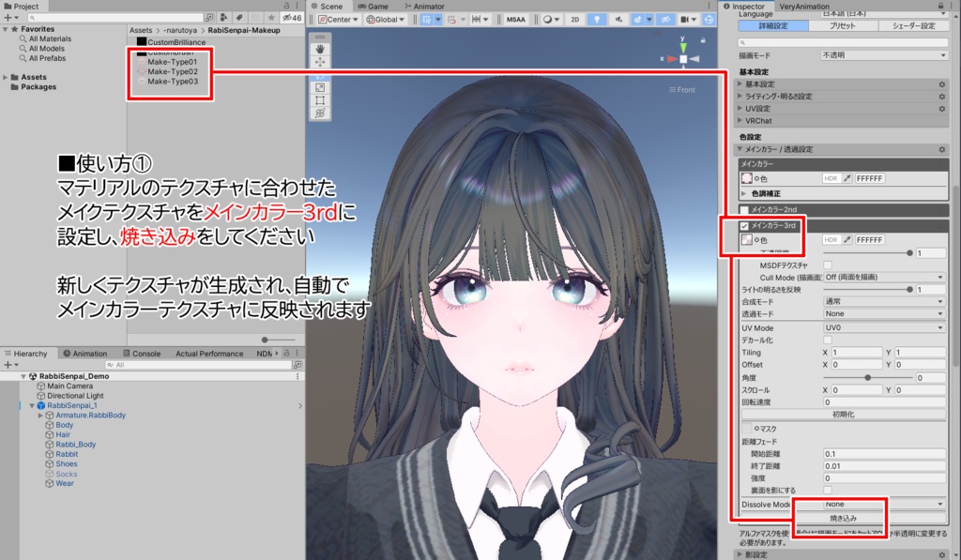Select the Move tool in Scene toolbar

(320, 62)
